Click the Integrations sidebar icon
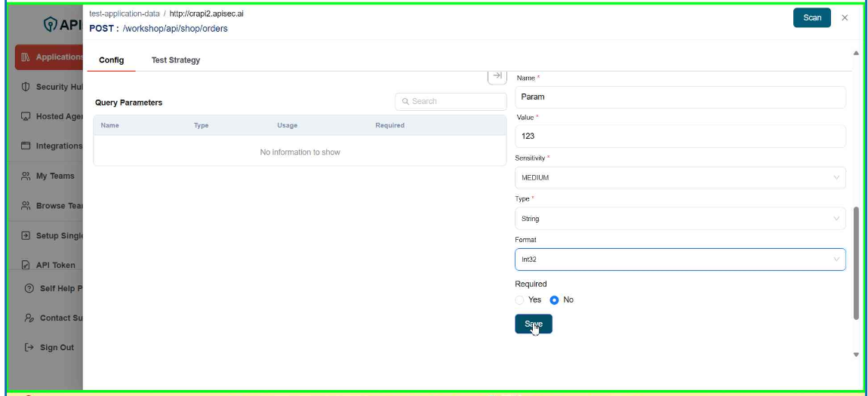 tap(26, 146)
